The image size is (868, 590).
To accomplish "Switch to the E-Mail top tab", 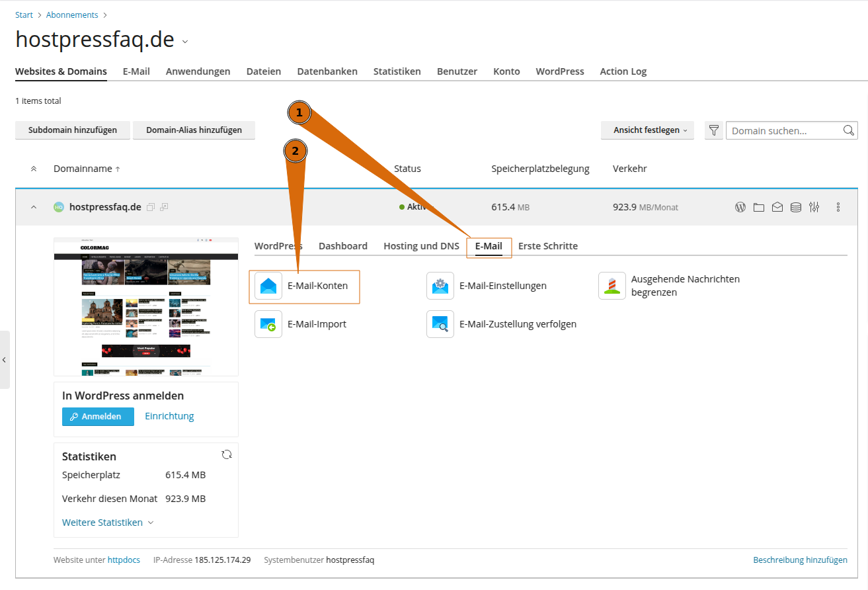I will pyautogui.click(x=136, y=71).
